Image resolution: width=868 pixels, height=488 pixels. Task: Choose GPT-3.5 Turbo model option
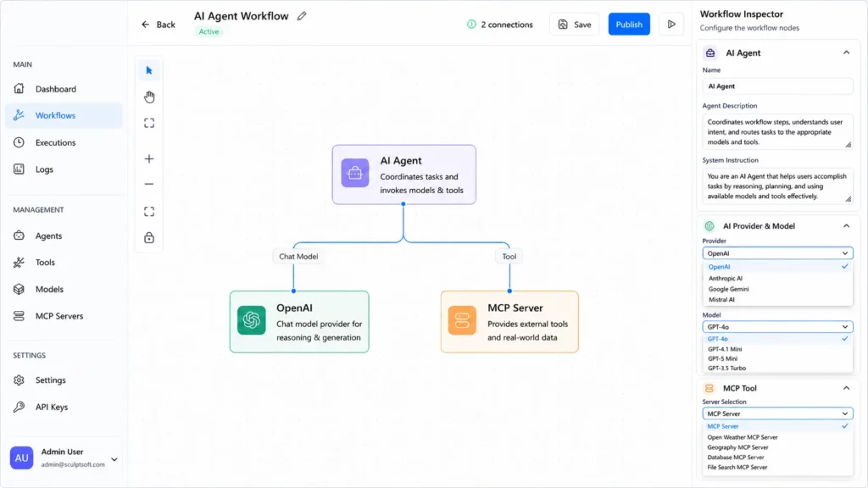tap(778, 368)
